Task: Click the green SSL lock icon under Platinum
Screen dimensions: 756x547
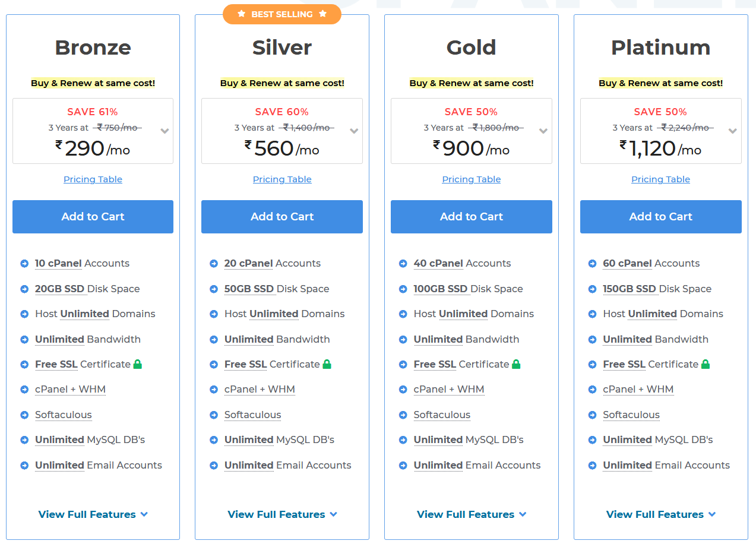Action: (x=706, y=364)
